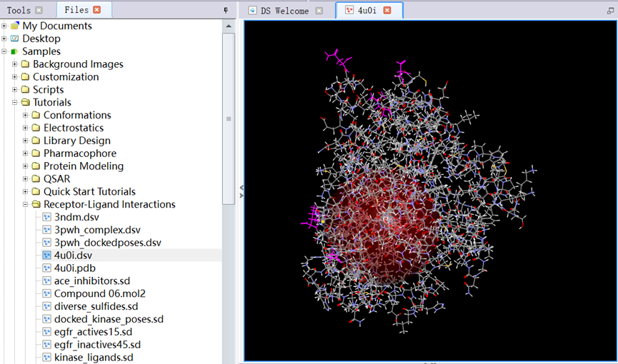Pin the Files explorer panel
618x364 pixels.
226,10
